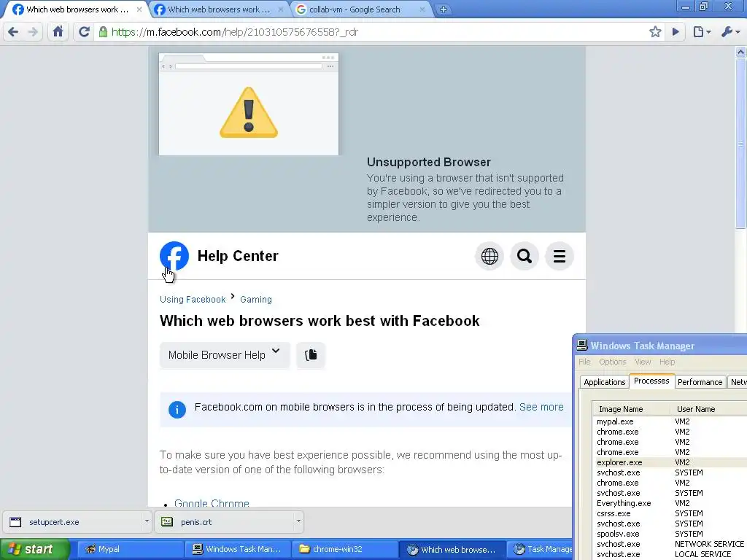Open File menu in Task Manager
Image resolution: width=747 pixels, height=560 pixels.
tap(584, 362)
